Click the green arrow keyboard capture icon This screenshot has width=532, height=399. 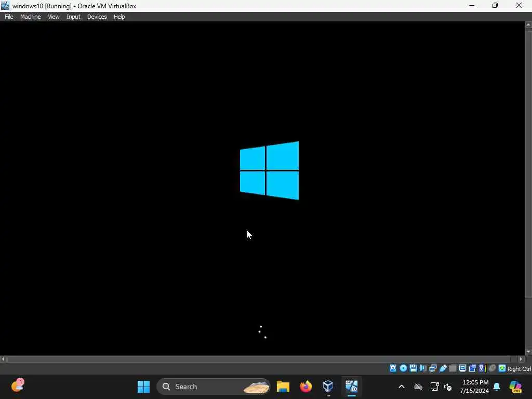tap(502, 368)
